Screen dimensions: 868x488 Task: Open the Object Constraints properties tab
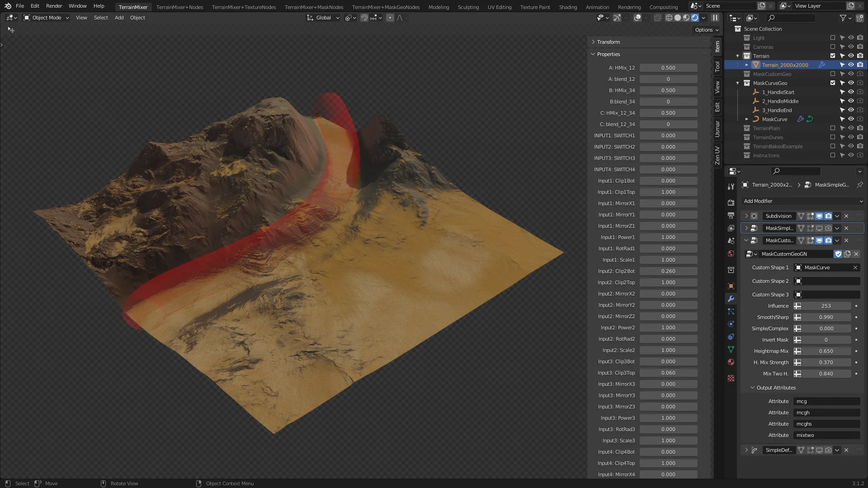click(731, 337)
